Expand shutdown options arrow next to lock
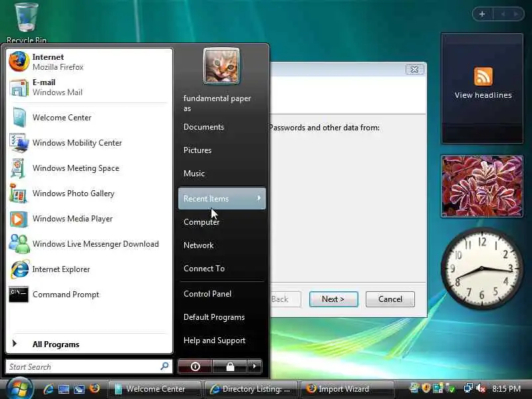 [255, 366]
